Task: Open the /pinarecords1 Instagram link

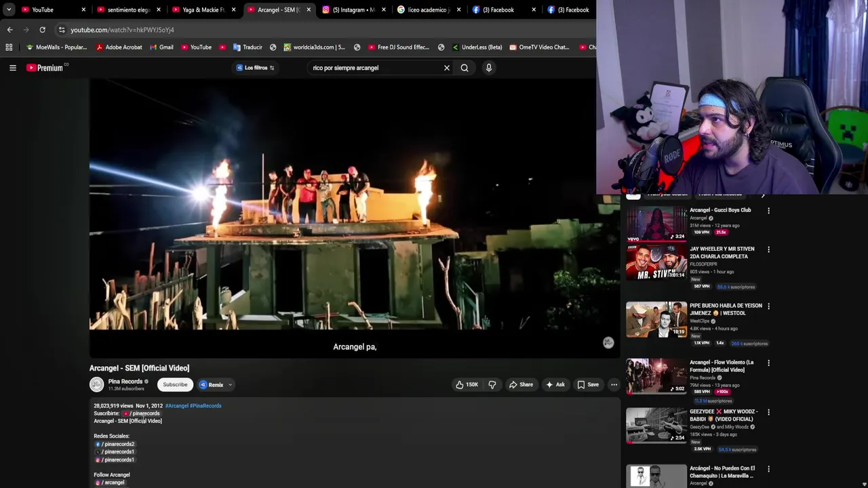Action: (115, 460)
